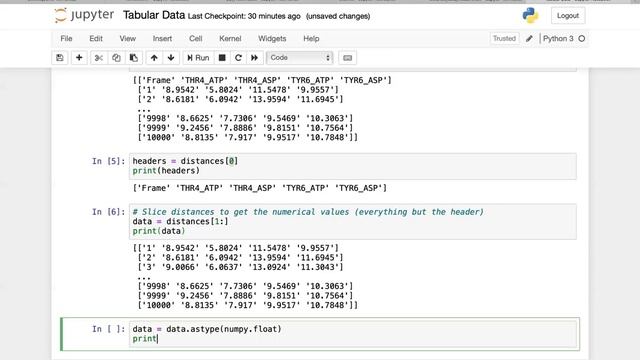Viewport: 640px width, 360px height.
Task: Open the Widgets menu
Action: pyautogui.click(x=272, y=38)
